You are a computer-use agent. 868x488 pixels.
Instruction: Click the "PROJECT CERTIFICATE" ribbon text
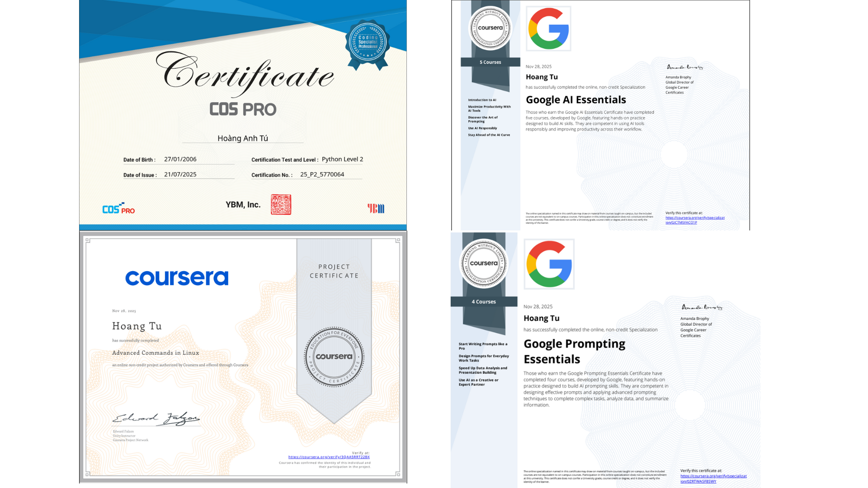tap(334, 271)
